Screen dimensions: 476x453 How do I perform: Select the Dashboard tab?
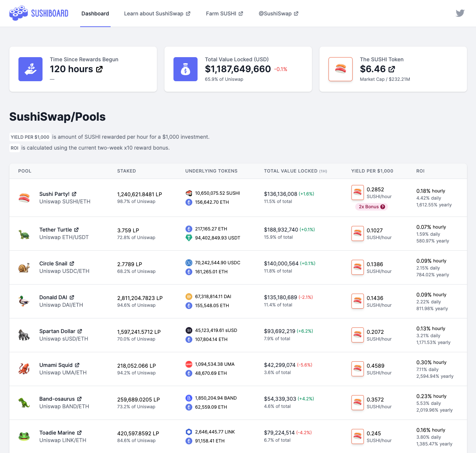click(x=95, y=14)
